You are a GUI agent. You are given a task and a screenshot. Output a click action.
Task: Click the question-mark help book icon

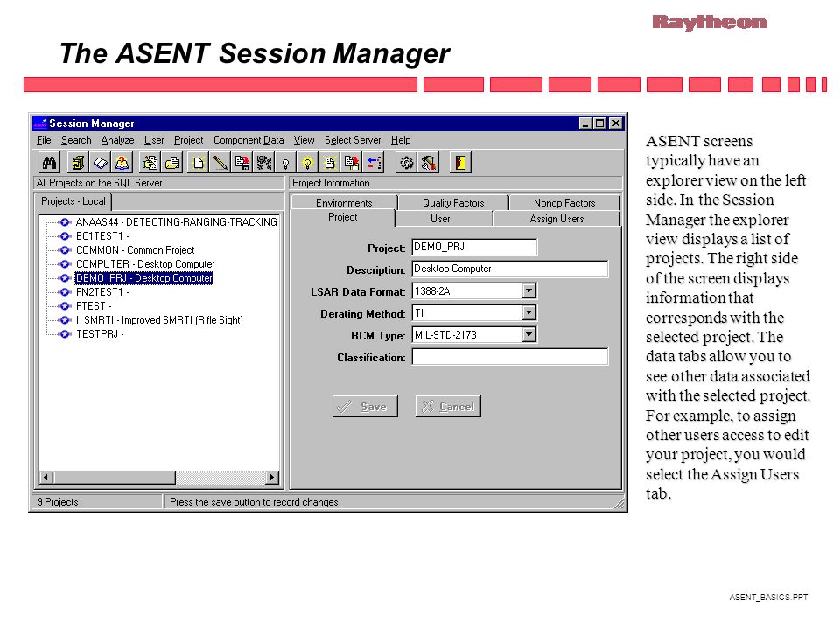122,163
